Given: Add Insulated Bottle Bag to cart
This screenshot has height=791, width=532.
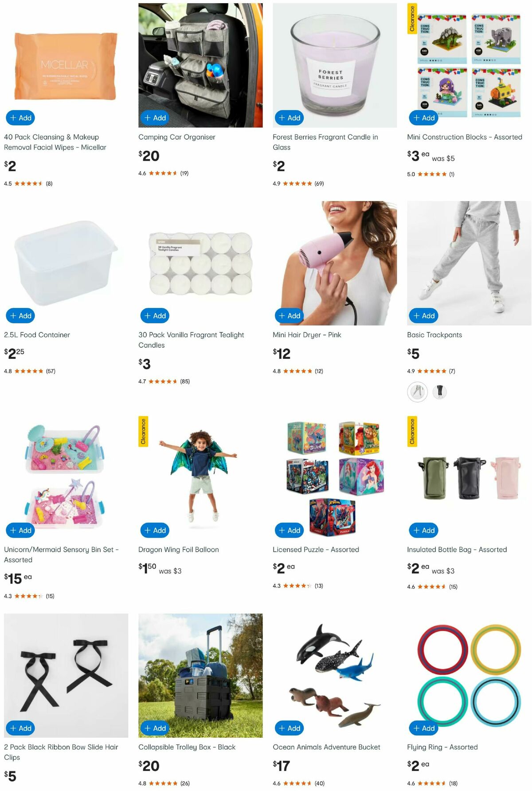Looking at the screenshot, I should coord(423,531).
